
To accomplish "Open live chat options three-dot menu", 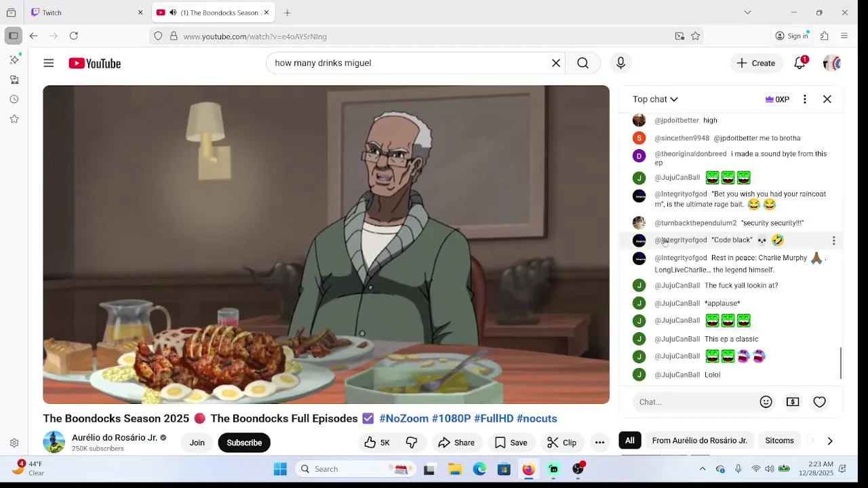I will pos(805,99).
